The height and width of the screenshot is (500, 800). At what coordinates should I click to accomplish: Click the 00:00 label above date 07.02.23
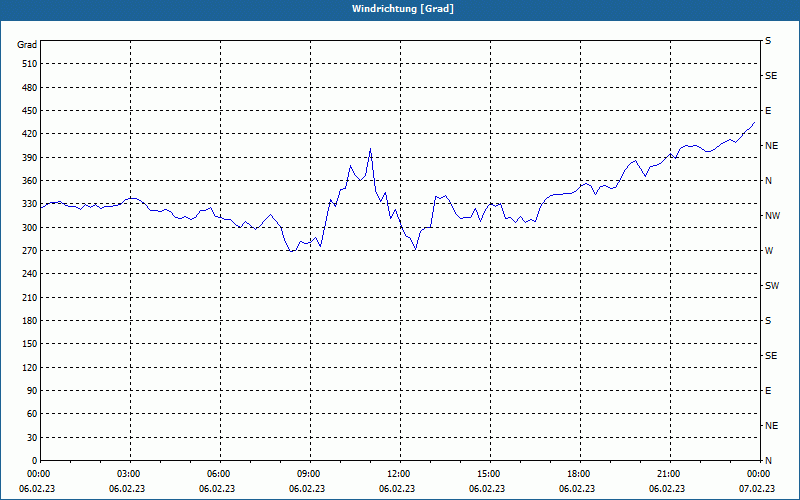point(757,474)
